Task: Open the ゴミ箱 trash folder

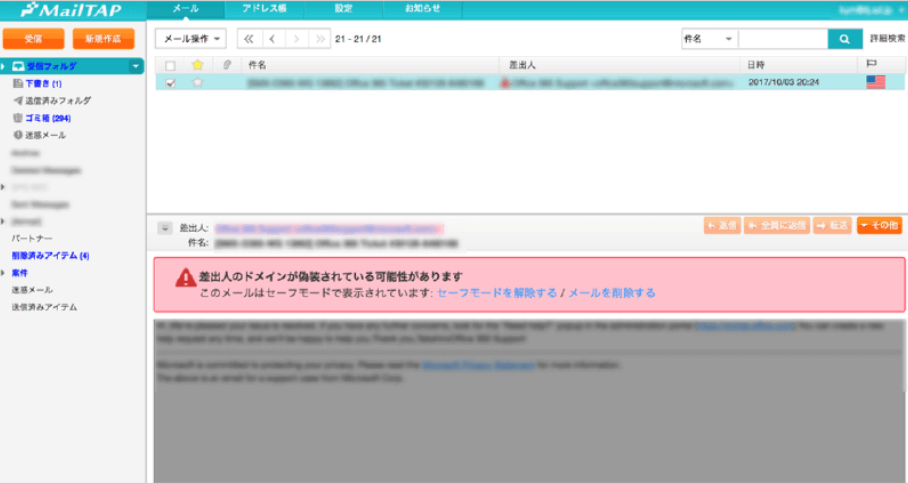Action: point(47,117)
